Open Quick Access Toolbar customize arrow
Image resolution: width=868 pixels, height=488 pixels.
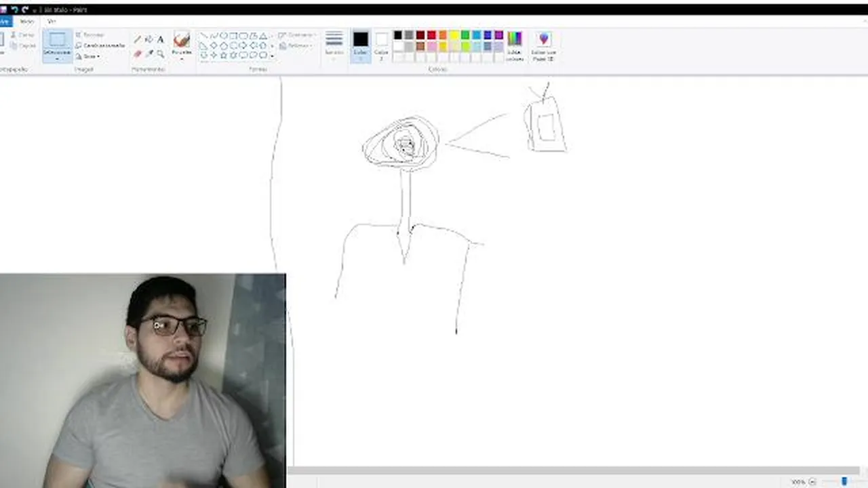tap(36, 9)
